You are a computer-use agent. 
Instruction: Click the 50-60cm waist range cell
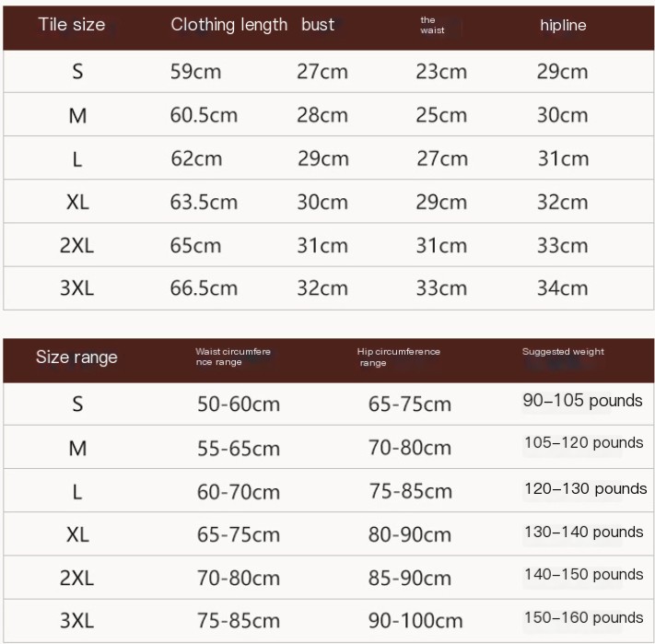click(239, 404)
